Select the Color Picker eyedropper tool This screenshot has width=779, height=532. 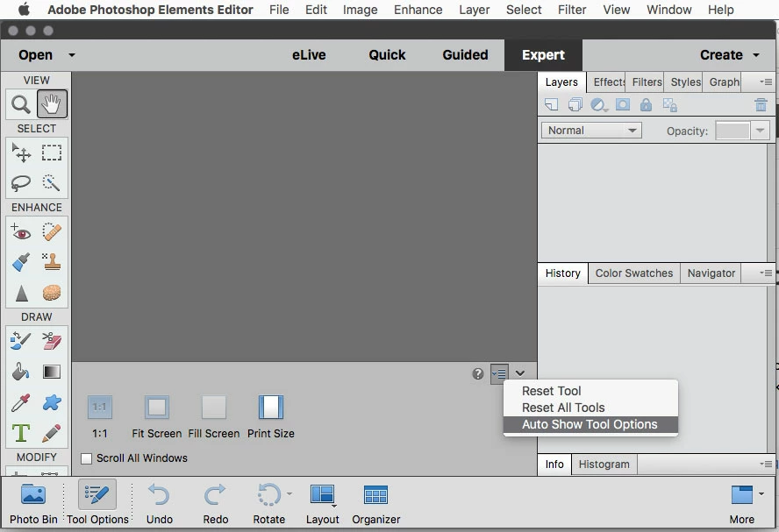[21, 402]
